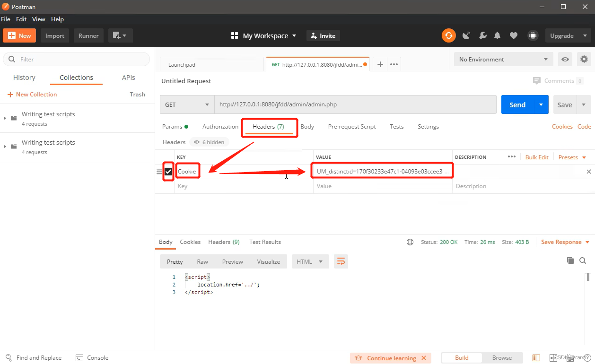
Task: Toggle the line wrap icon in response
Action: click(x=341, y=261)
